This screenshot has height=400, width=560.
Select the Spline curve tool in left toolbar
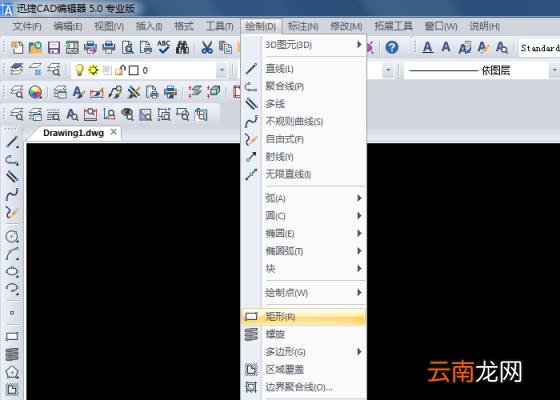12,195
